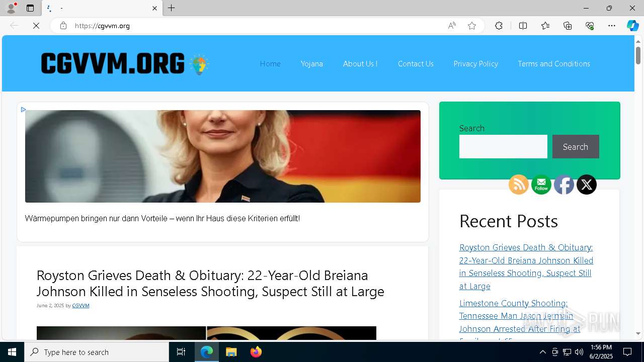644x362 pixels.
Task: Open File Explorer from the taskbar
Action: coord(231,352)
